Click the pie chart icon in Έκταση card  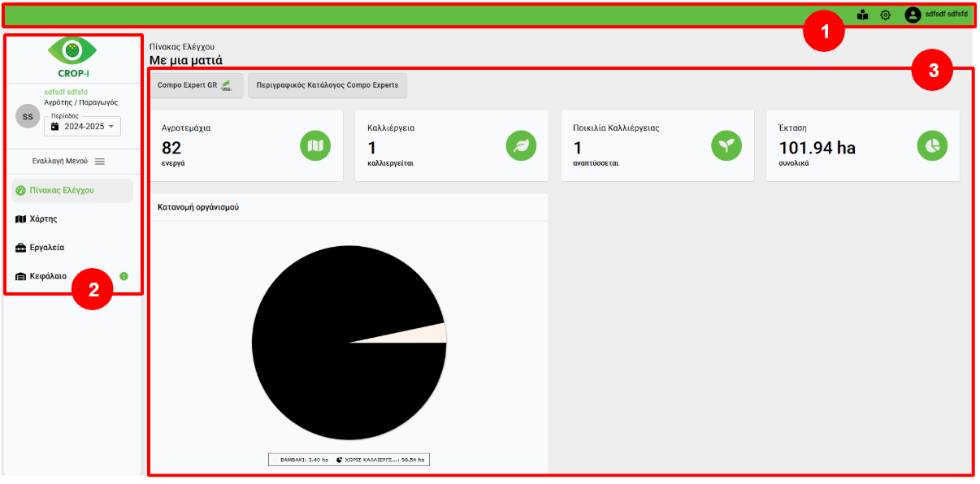(932, 146)
